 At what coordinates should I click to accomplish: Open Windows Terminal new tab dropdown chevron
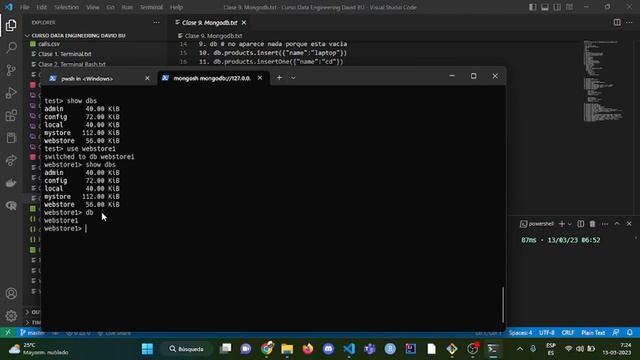293,78
